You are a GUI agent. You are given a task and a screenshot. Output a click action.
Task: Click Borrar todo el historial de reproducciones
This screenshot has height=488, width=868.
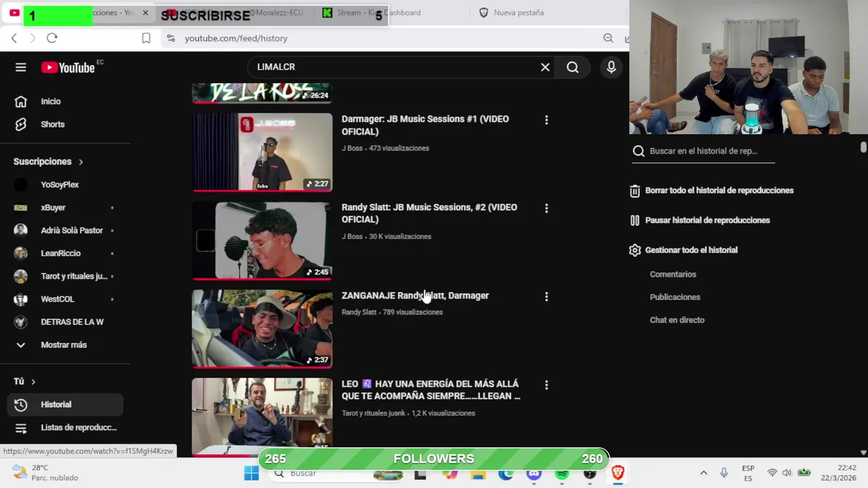click(x=711, y=190)
